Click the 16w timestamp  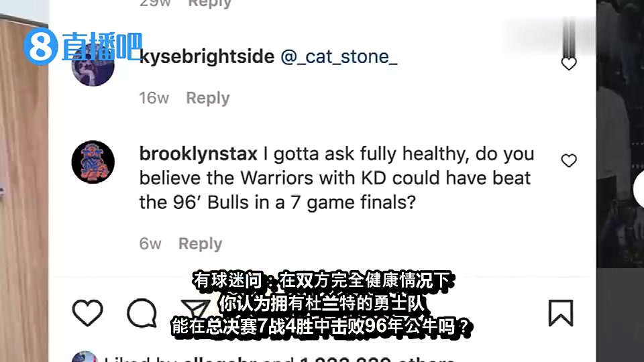(x=154, y=98)
